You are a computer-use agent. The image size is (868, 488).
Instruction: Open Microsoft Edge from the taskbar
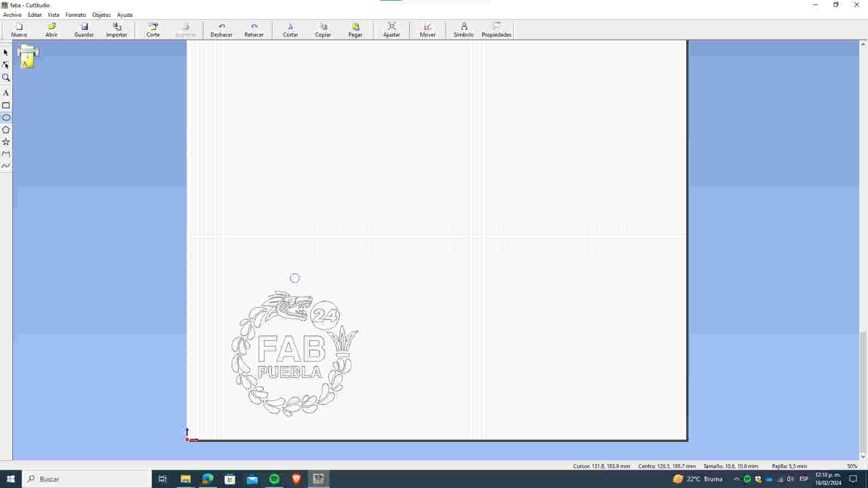(208, 479)
